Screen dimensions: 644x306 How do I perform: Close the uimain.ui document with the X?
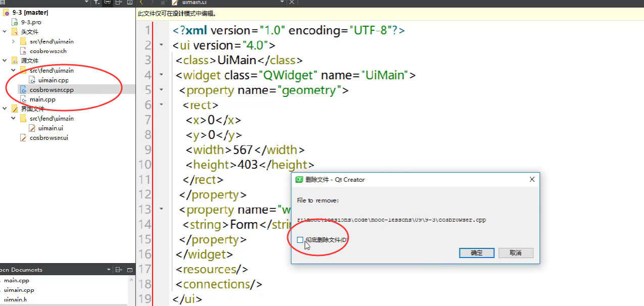tap(291, 3)
